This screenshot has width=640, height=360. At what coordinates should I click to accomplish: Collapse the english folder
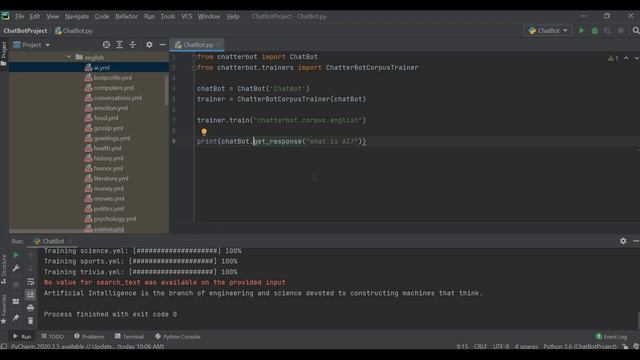pos(69,57)
